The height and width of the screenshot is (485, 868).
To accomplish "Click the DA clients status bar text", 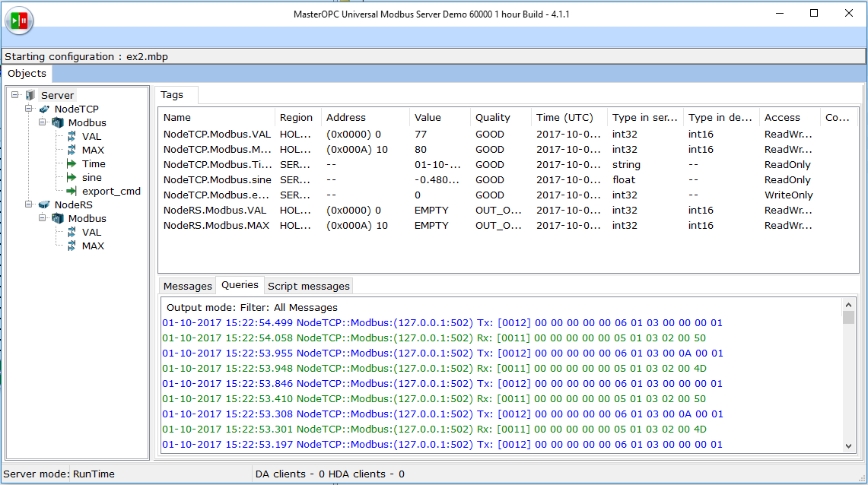I will (329, 474).
